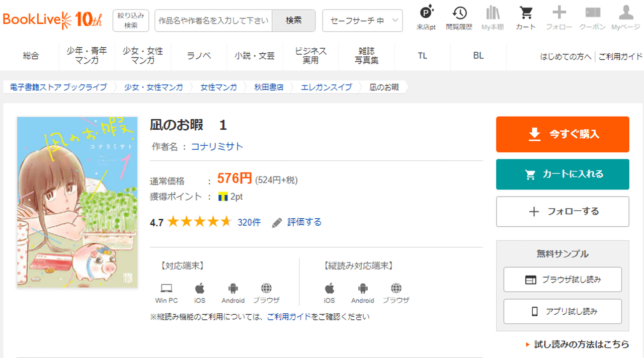Toggle フォローする follow button
This screenshot has width=644, height=358.
562,212
